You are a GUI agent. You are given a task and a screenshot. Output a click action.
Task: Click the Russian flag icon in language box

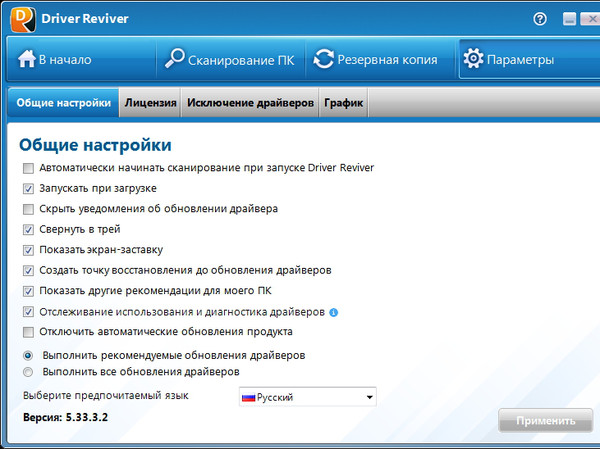tap(248, 398)
